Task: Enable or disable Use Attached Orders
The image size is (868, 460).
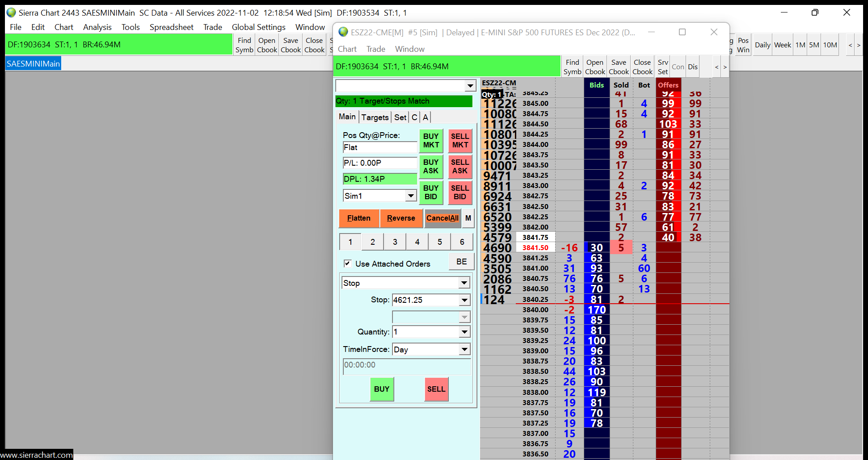Action: pyautogui.click(x=348, y=263)
